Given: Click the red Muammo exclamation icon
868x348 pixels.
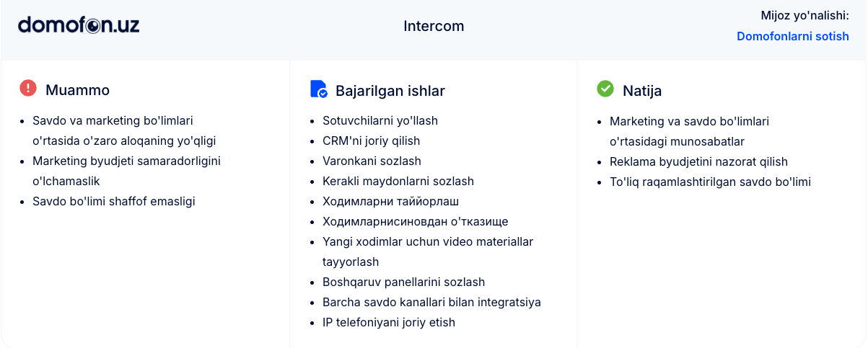Looking at the screenshot, I should pos(27,88).
